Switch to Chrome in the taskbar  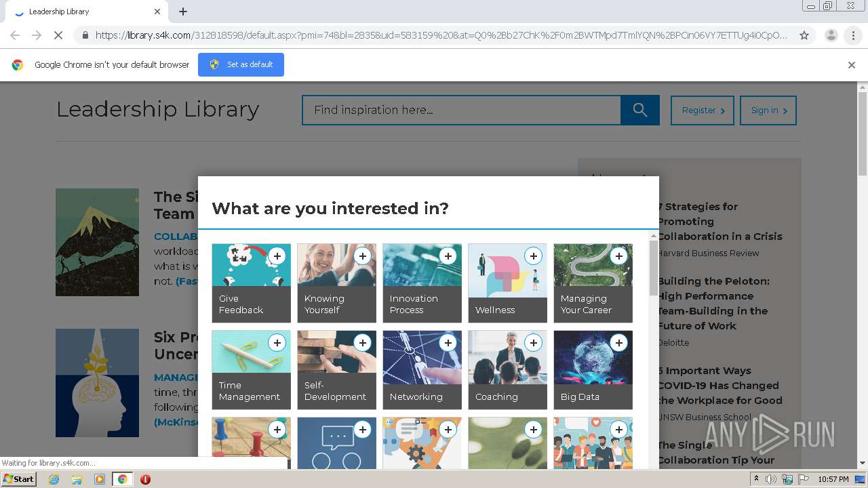(123, 479)
